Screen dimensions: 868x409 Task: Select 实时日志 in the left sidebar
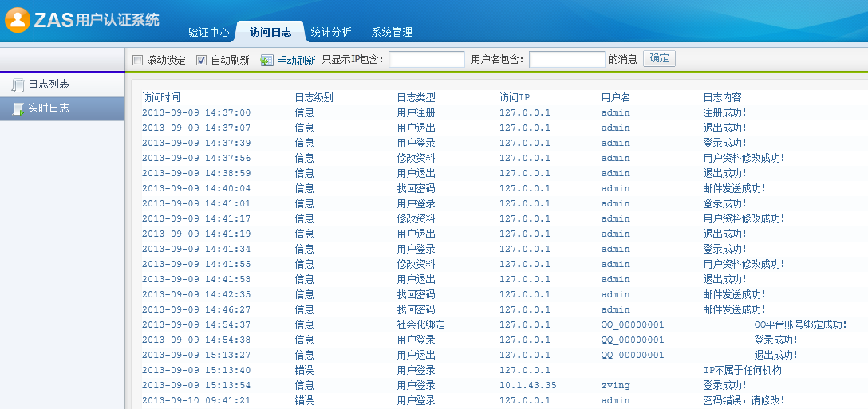pyautogui.click(x=49, y=108)
